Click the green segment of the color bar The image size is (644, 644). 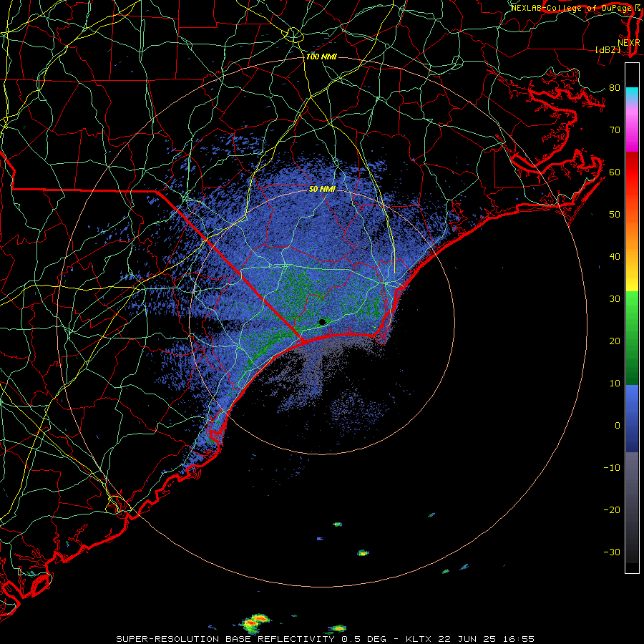pyautogui.click(x=632, y=338)
